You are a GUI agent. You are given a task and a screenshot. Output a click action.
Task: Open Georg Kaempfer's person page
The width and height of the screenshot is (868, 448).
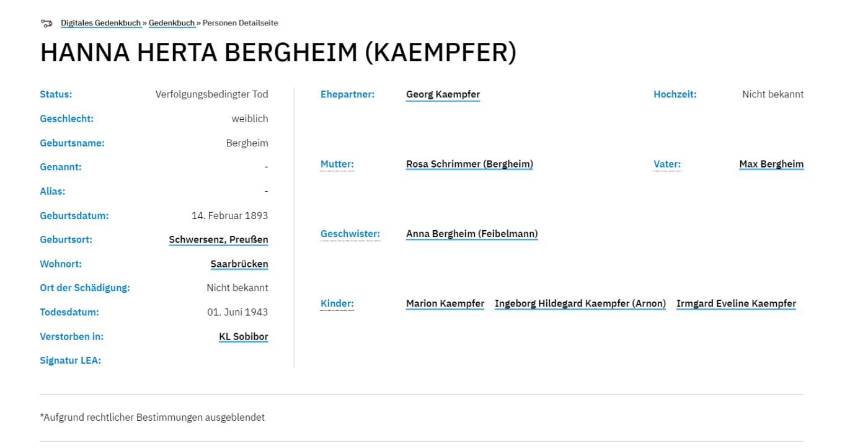coord(443,94)
